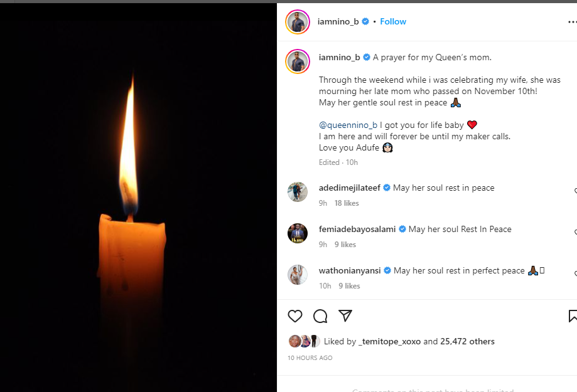This screenshot has height=392, width=577.
Task: Follow the iamnino_b account
Action: point(393,21)
